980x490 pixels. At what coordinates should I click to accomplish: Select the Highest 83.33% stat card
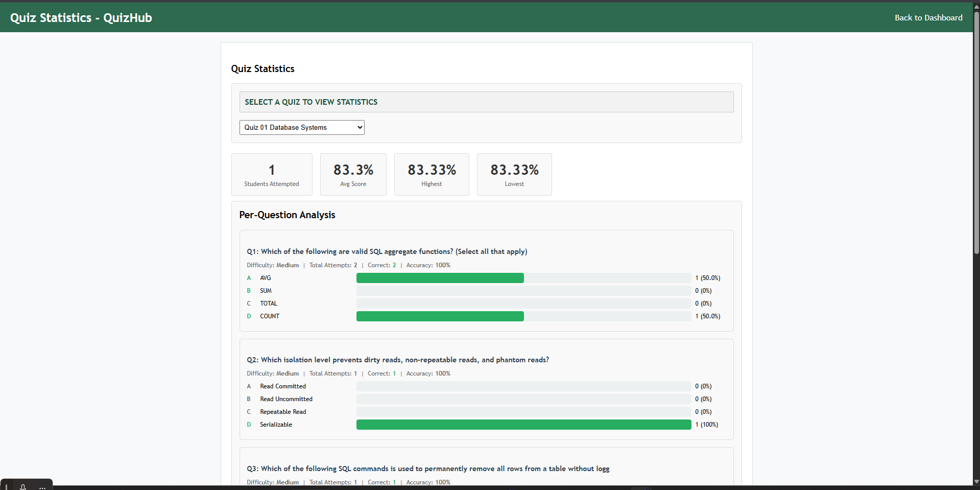point(432,175)
